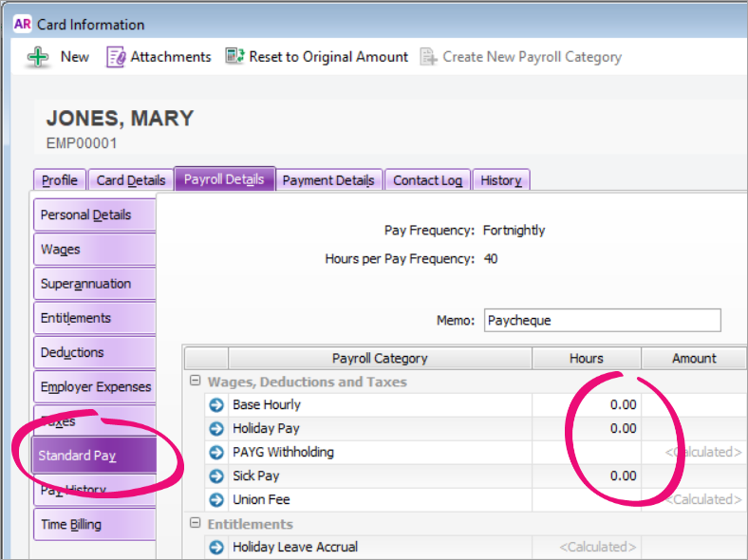Select the Hours column header
The width and height of the screenshot is (748, 560).
586,358
